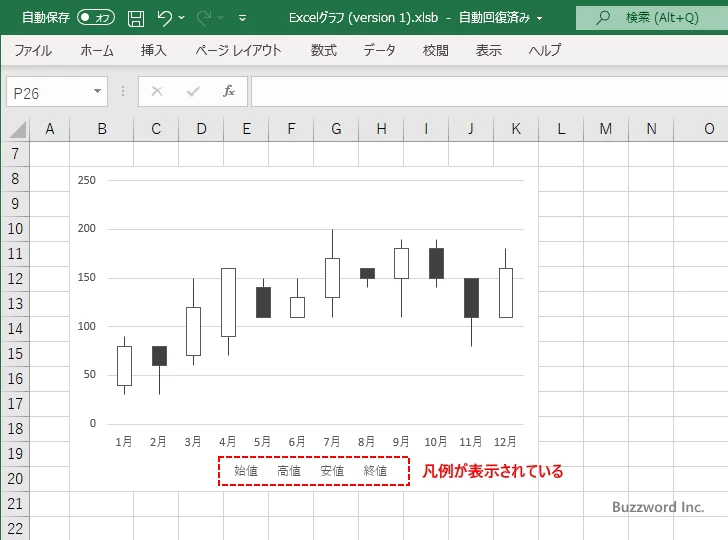Toggle the 自動保存 AutoSave switch
The image size is (728, 540).
click(96, 18)
